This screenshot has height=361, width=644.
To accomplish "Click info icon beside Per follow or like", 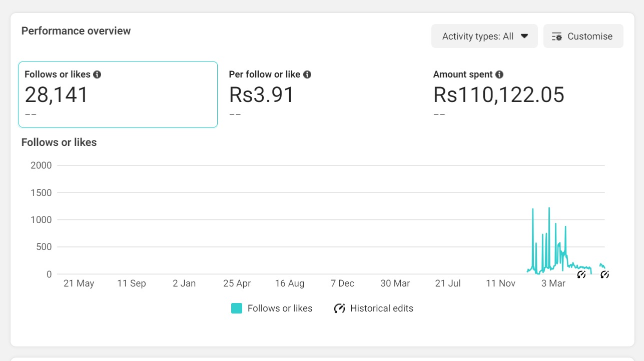I will point(307,74).
